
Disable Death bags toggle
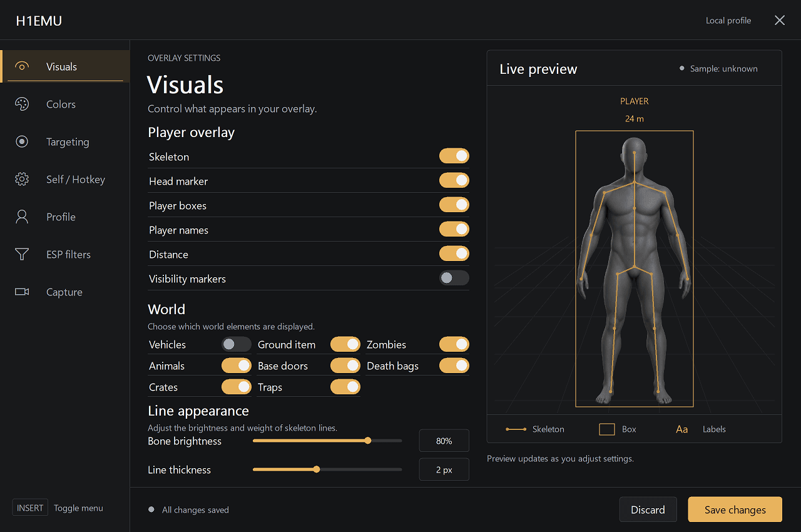[x=454, y=366]
